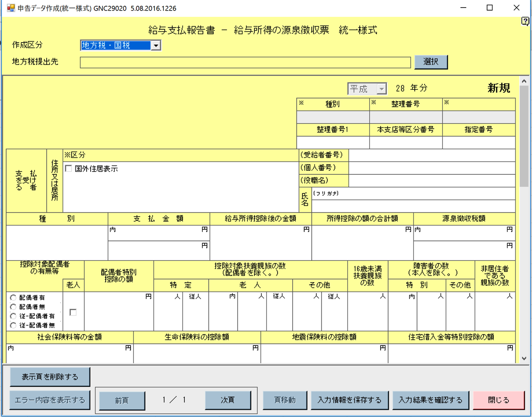Select the 従-配偶者有 radio button
Image resolution: width=532 pixels, height=417 pixels.
click(x=13, y=316)
